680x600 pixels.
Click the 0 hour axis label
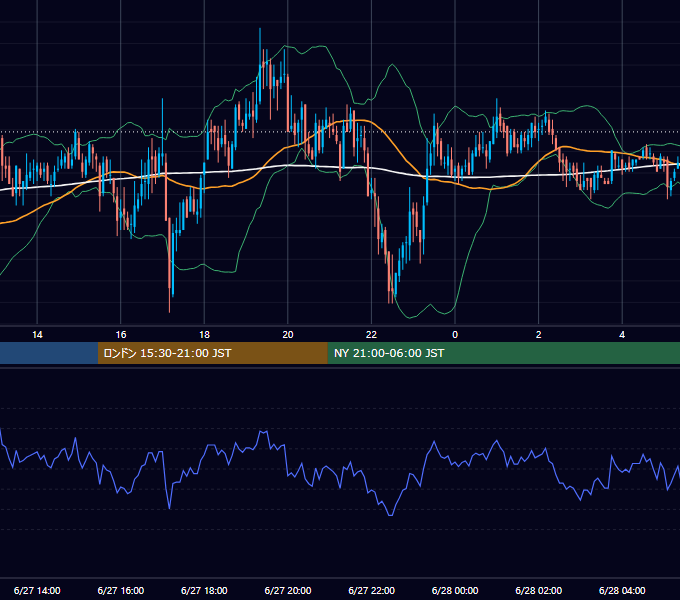click(x=455, y=335)
